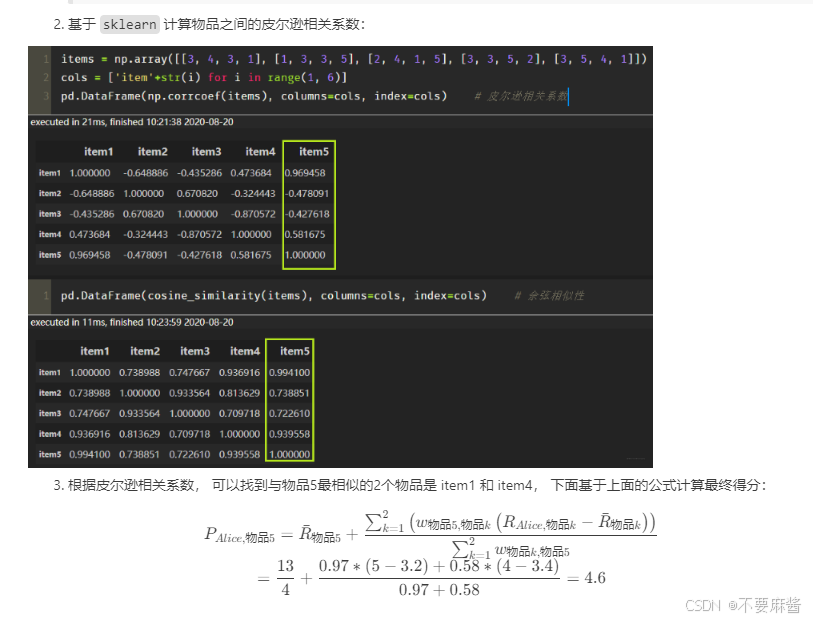Click line number 1 of the first code cell
Image resolution: width=813 pixels, height=621 pixels.
(46, 59)
